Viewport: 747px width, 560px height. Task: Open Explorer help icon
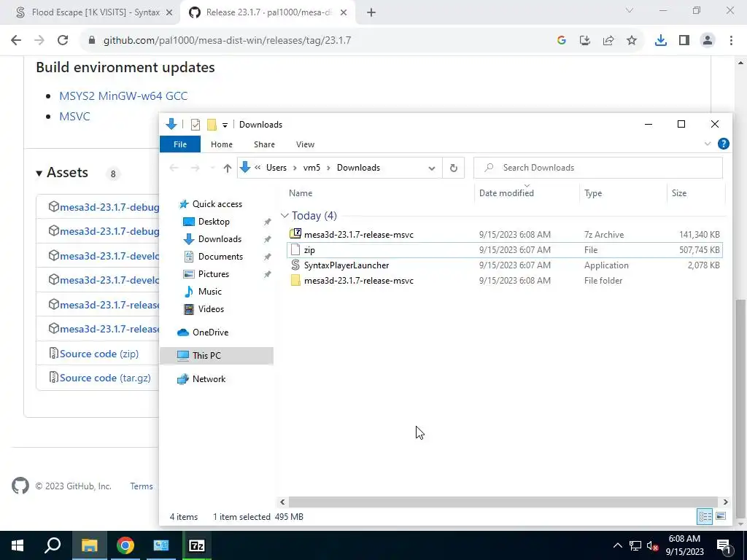[723, 144]
